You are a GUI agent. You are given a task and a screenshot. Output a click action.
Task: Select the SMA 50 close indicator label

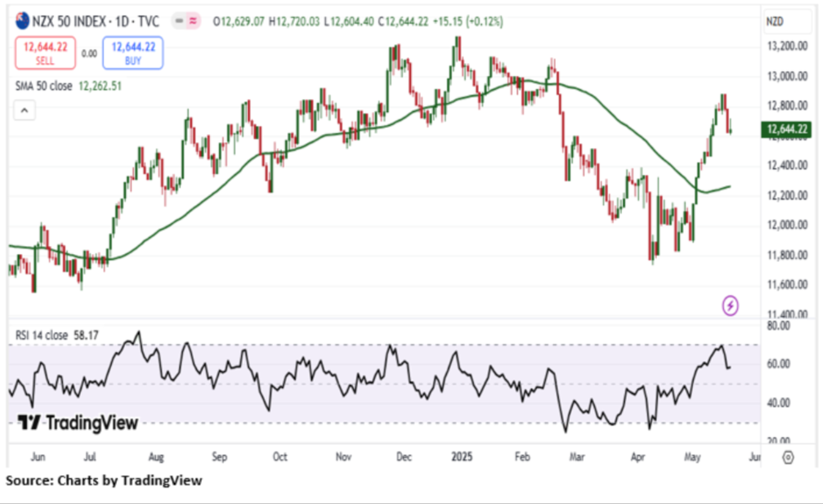tap(43, 86)
